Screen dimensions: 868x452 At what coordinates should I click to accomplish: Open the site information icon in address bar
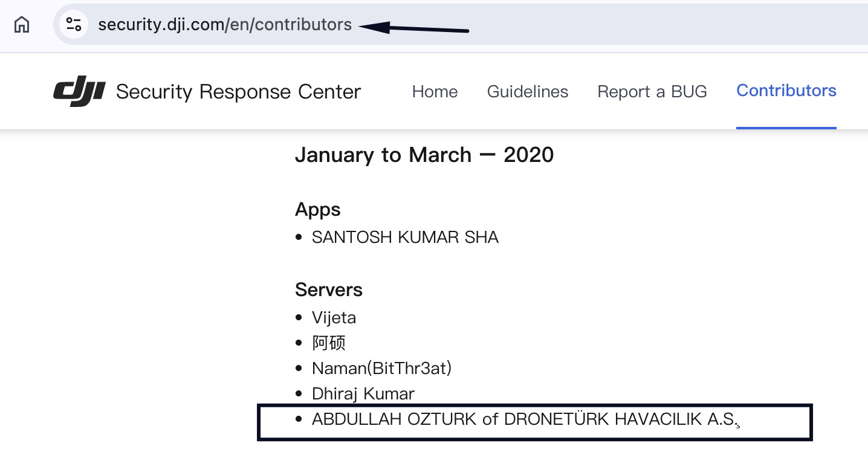74,25
